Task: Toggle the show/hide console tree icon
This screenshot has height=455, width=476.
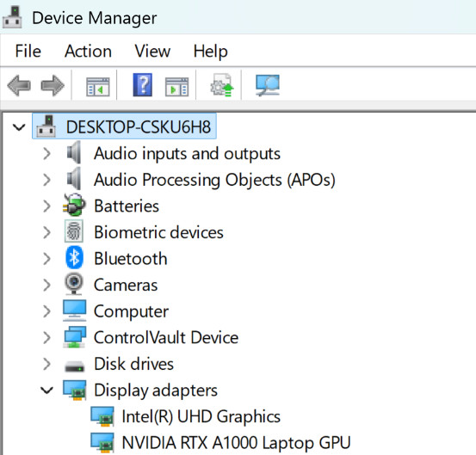Action: [98, 87]
